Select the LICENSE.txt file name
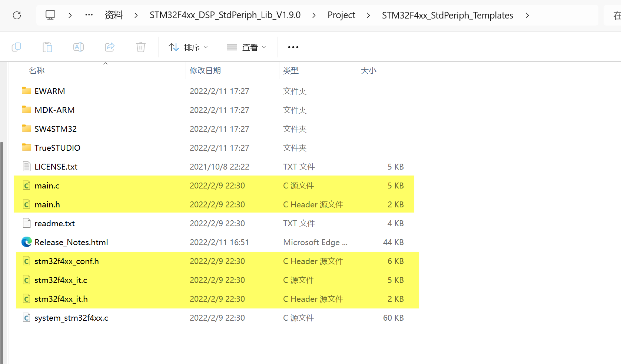 pyautogui.click(x=56, y=167)
